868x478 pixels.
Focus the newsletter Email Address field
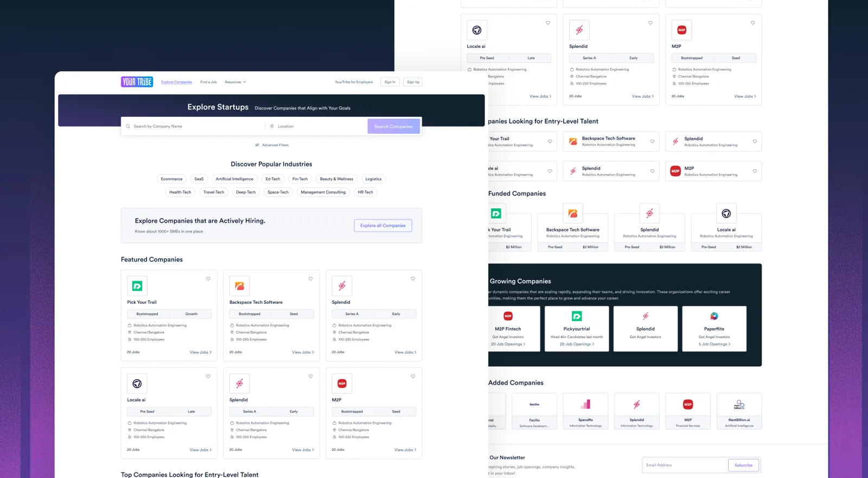pyautogui.click(x=685, y=465)
